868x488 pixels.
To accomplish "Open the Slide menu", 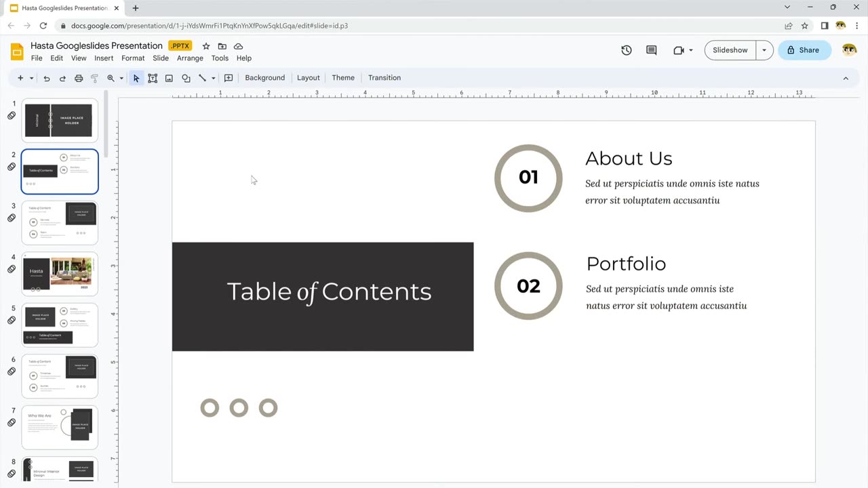I will (x=161, y=58).
